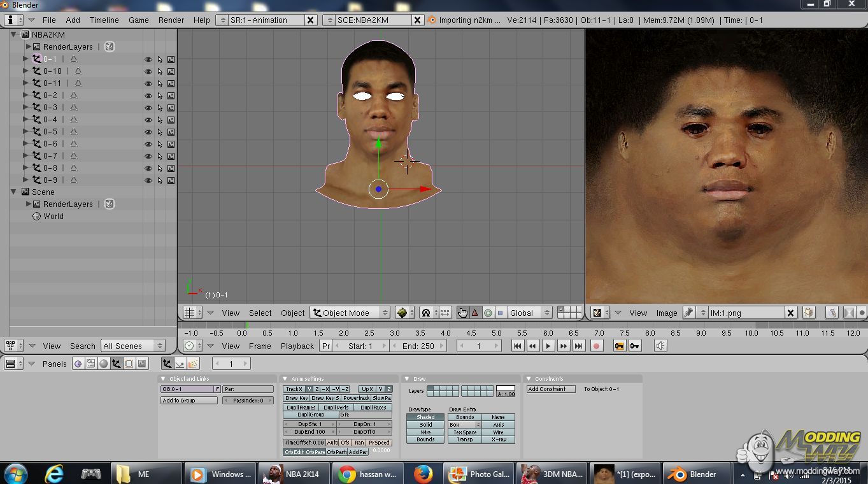Enable the X-ray draw extra option
Screen dimensions: 868x484
[x=498, y=439]
